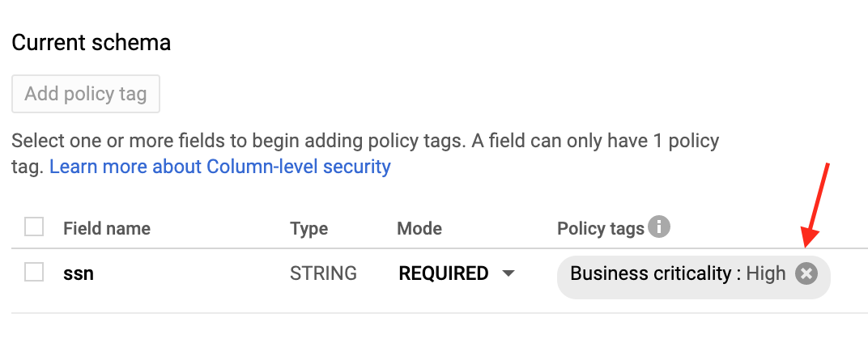Viewport: 868px width, 343px height.
Task: Click the High value in policy chip
Action: tap(766, 273)
